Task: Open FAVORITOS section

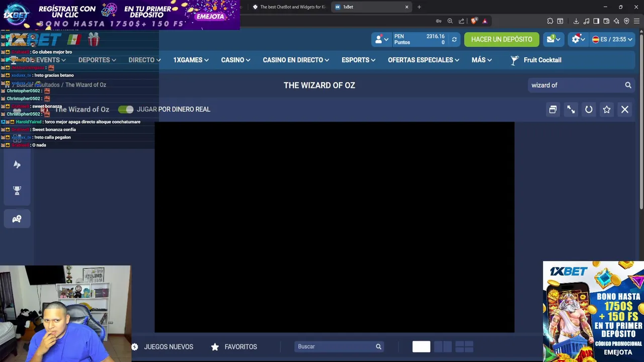Action: (234, 346)
